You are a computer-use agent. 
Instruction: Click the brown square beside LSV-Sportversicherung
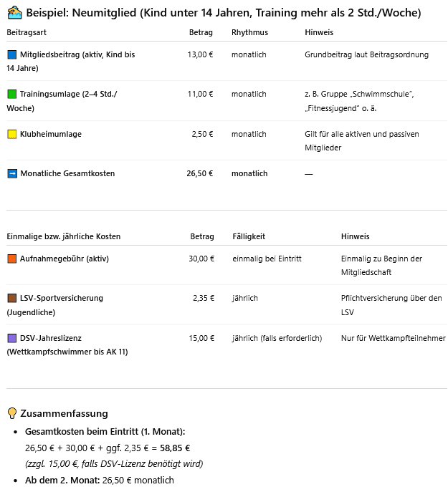coord(11,298)
